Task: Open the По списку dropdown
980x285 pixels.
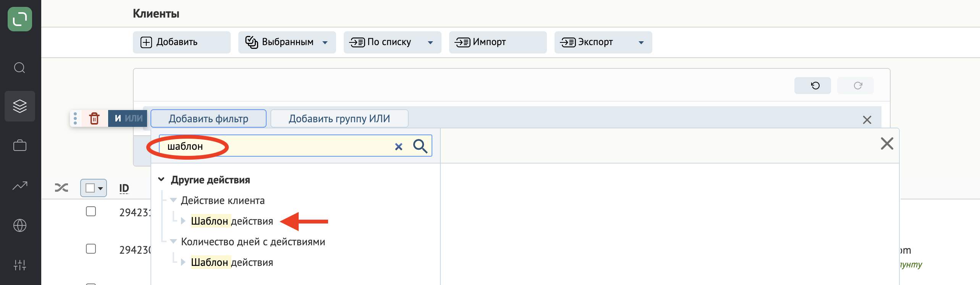Action: click(393, 42)
